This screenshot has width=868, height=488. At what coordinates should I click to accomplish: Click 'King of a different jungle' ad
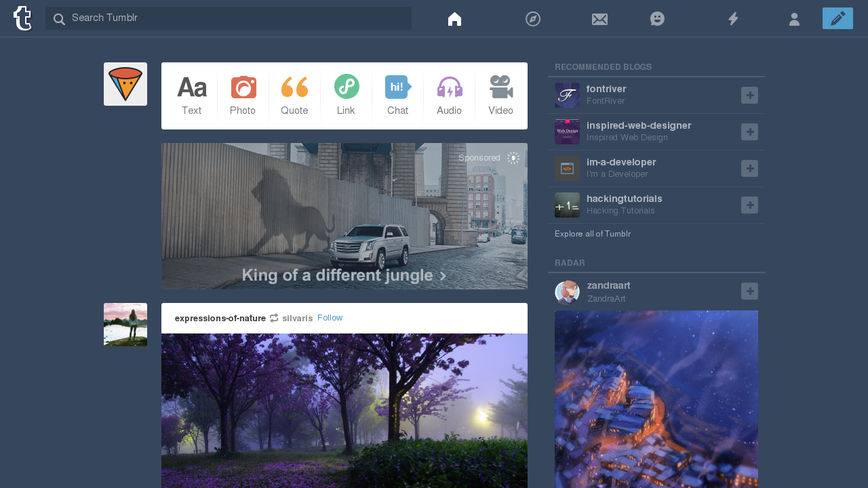tap(344, 275)
